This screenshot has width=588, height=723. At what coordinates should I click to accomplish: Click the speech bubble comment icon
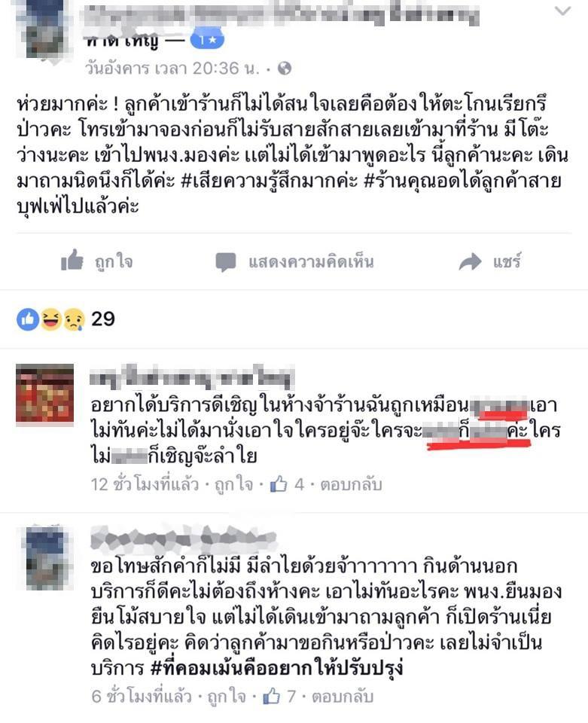point(225,262)
